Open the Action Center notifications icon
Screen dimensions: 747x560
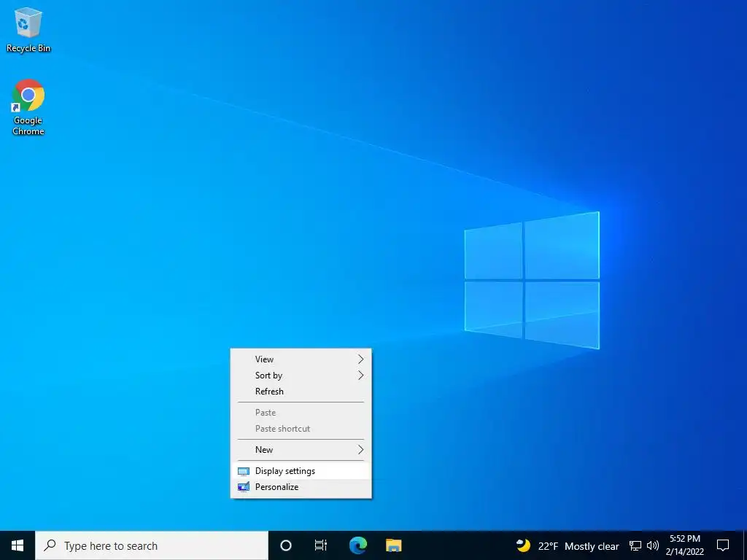(723, 545)
